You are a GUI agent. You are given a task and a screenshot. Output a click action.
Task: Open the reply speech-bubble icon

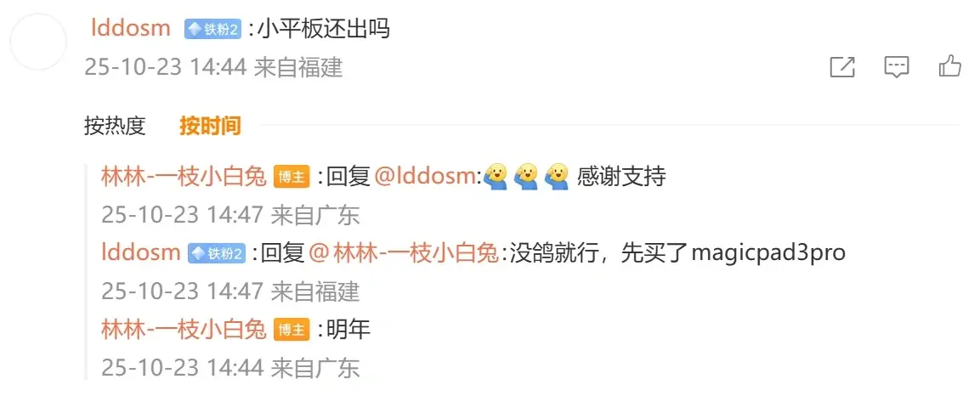[896, 66]
